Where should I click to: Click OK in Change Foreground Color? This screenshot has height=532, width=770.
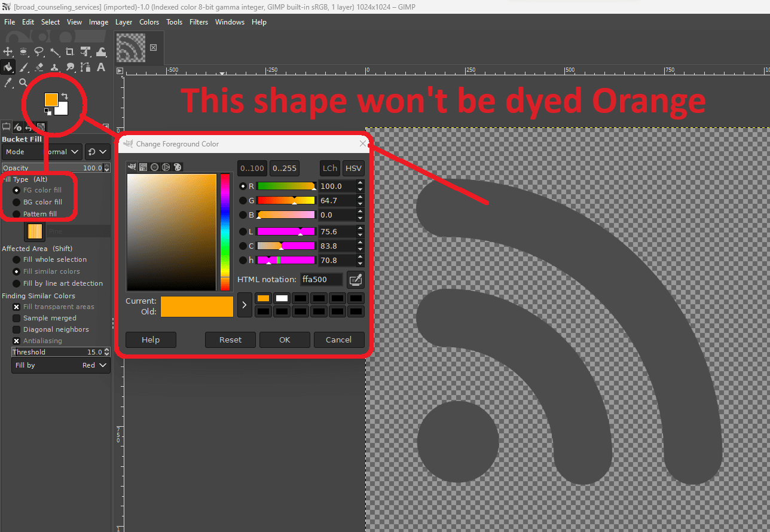click(285, 340)
